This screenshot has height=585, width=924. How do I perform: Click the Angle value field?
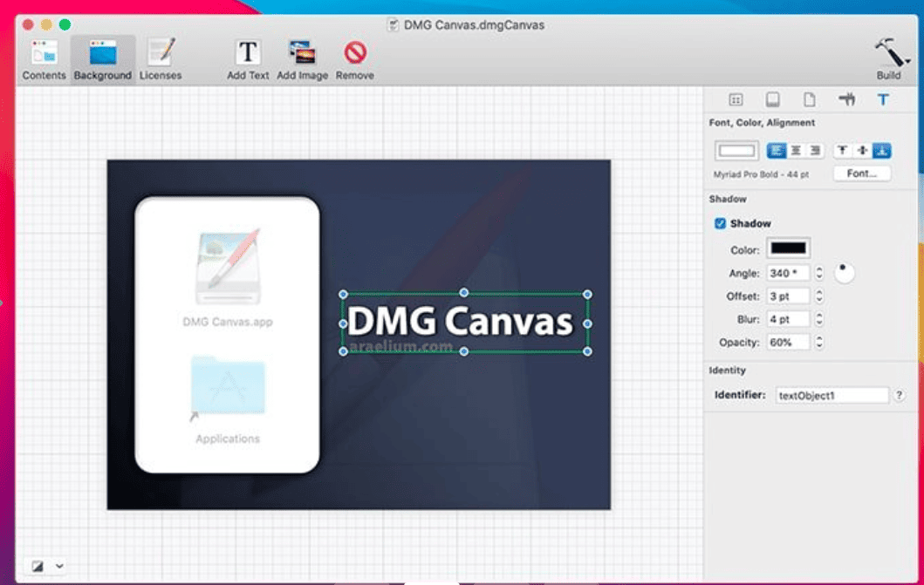tap(788, 273)
